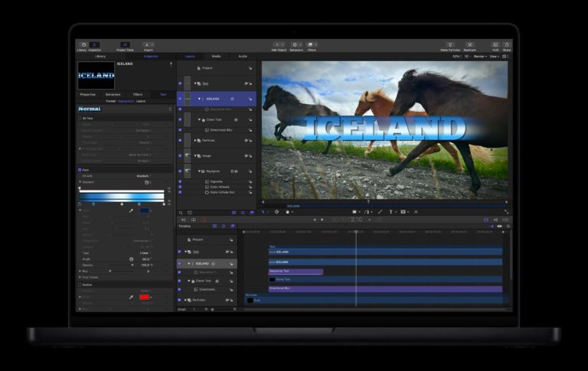The height and width of the screenshot is (371, 588).
Task: Switch to the Library tab
Action: pyautogui.click(x=100, y=57)
